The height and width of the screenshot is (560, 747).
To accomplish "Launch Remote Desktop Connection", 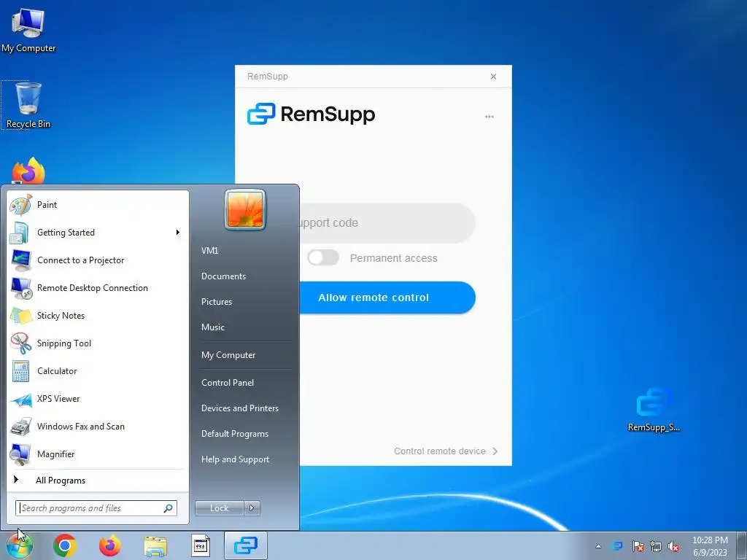I will coord(98,288).
